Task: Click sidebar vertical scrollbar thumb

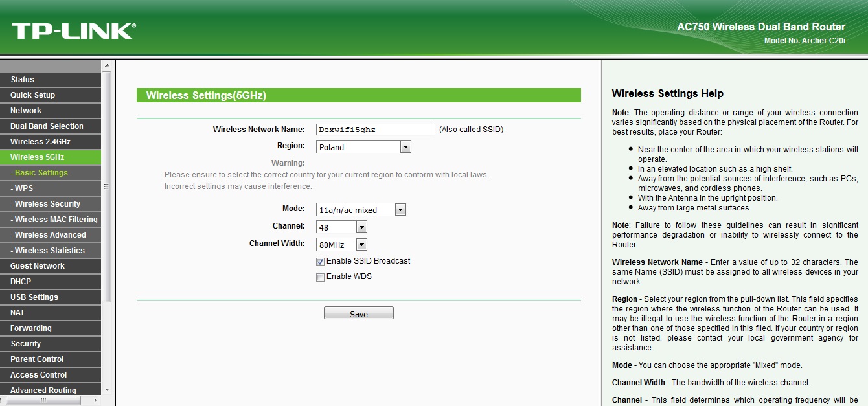Action: point(107,186)
